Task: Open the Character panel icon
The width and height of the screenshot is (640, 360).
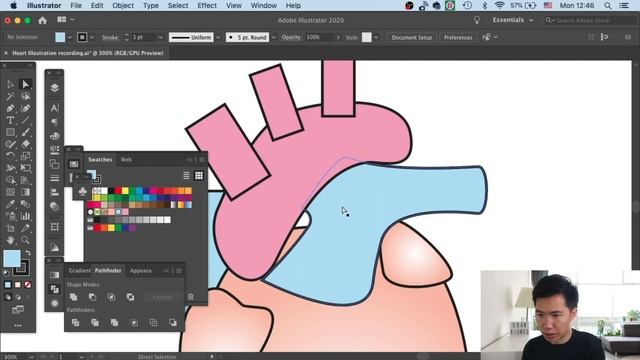Action: (x=54, y=108)
